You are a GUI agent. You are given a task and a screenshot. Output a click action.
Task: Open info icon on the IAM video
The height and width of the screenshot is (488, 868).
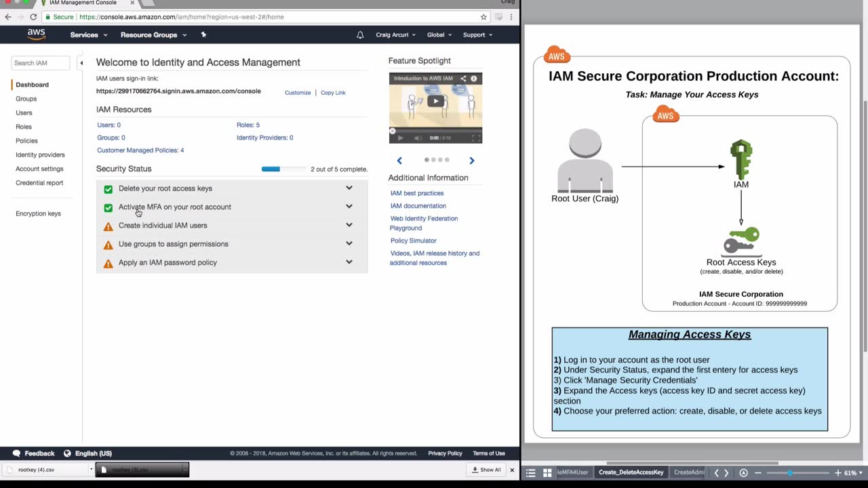(474, 79)
